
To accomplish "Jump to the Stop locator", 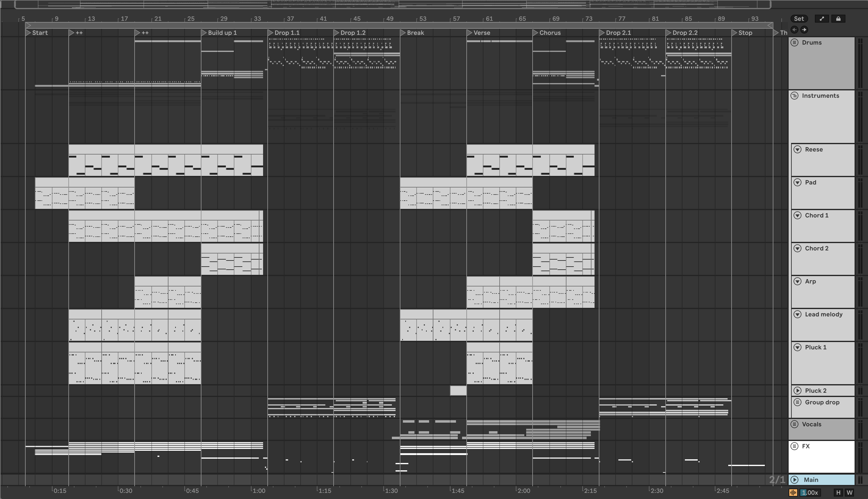I will coord(742,33).
